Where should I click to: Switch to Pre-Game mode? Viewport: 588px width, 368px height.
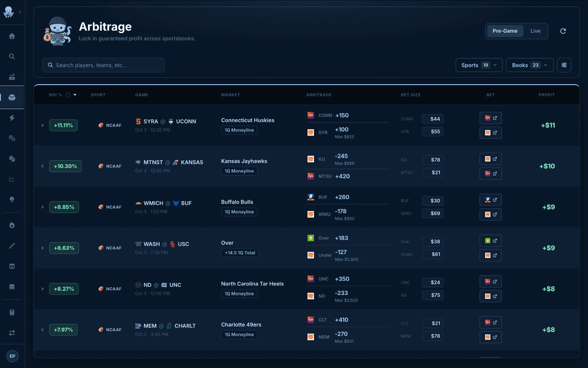505,31
